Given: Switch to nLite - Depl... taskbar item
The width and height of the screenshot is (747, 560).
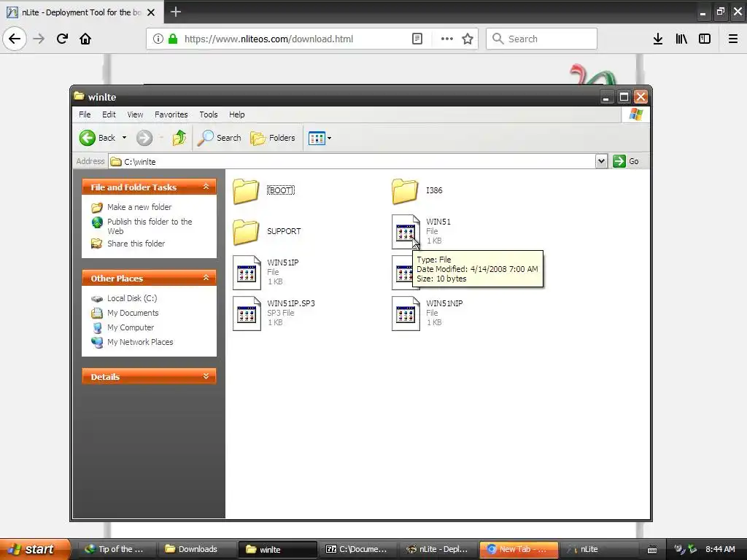Looking at the screenshot, I should point(438,549).
